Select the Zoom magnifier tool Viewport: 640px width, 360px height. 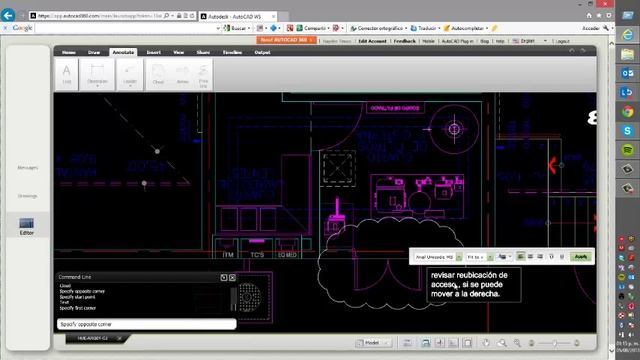pyautogui.click(x=502, y=343)
